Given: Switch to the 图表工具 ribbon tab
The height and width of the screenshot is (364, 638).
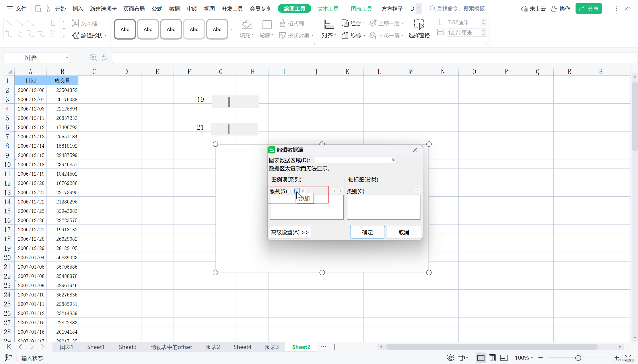Looking at the screenshot, I should (x=361, y=9).
